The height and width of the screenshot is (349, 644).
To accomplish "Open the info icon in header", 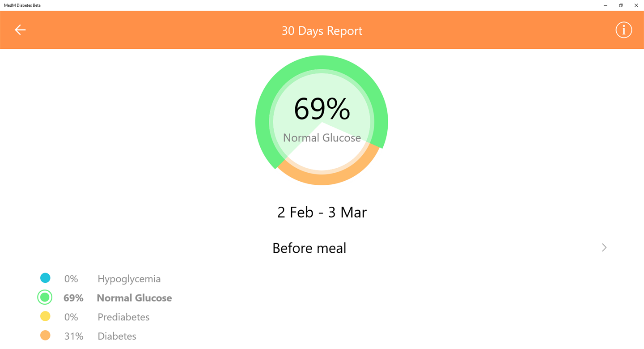I will pyautogui.click(x=623, y=30).
